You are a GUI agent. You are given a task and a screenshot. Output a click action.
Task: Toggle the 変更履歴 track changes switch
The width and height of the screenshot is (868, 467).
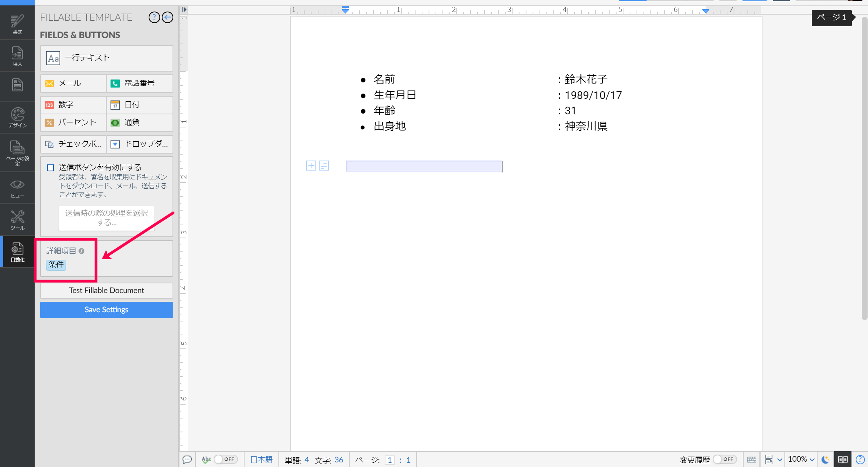click(724, 459)
